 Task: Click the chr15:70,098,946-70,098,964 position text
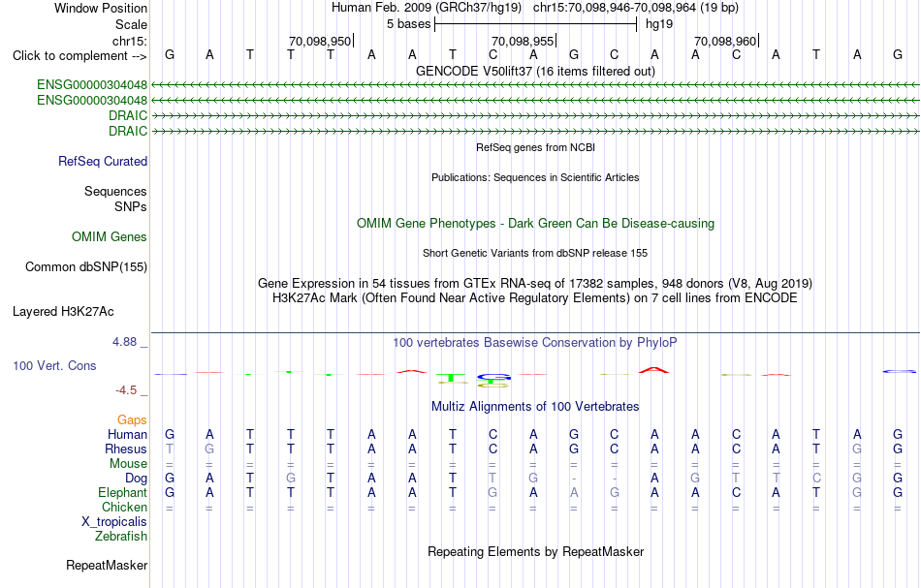636,8
